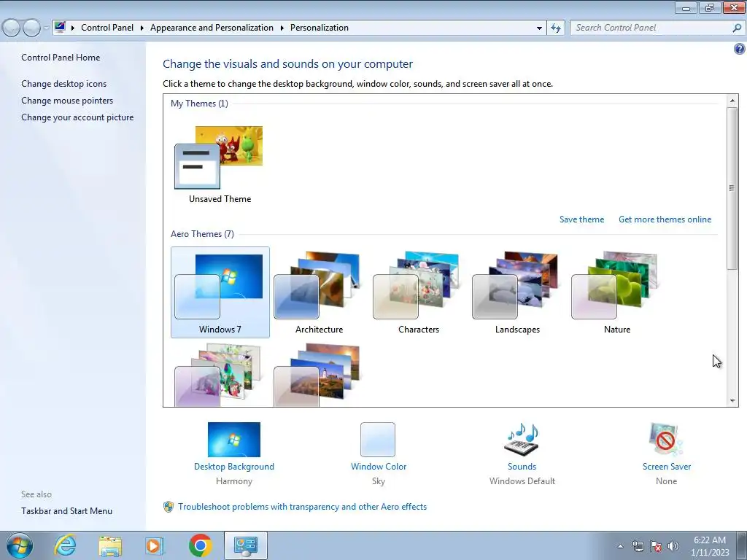
Task: Select the lighthouse theme in second row
Action: tap(317, 375)
